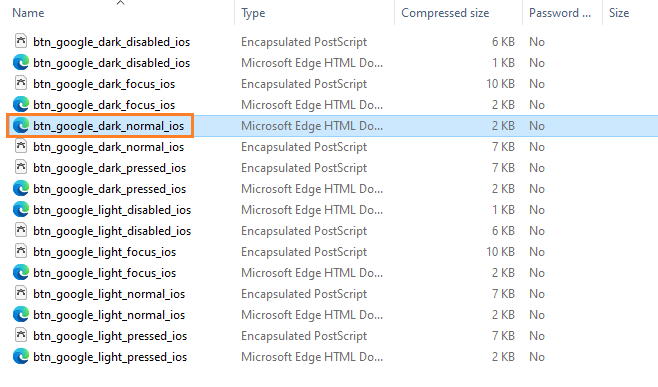The image size is (658, 387).
Task: Click Edge icon of btn_google_dark_focus_ios
Action: point(21,105)
